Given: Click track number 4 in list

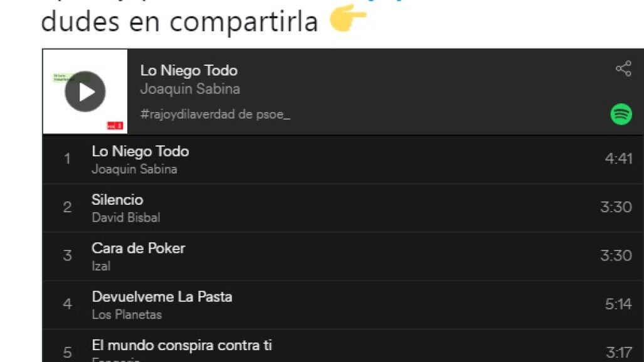Looking at the screenshot, I should pyautogui.click(x=67, y=304).
